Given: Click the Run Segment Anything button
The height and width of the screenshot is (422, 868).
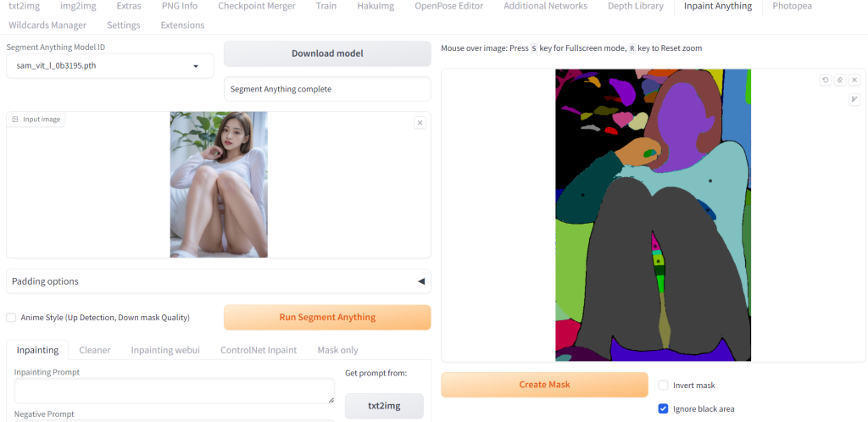Looking at the screenshot, I should click(x=327, y=317).
